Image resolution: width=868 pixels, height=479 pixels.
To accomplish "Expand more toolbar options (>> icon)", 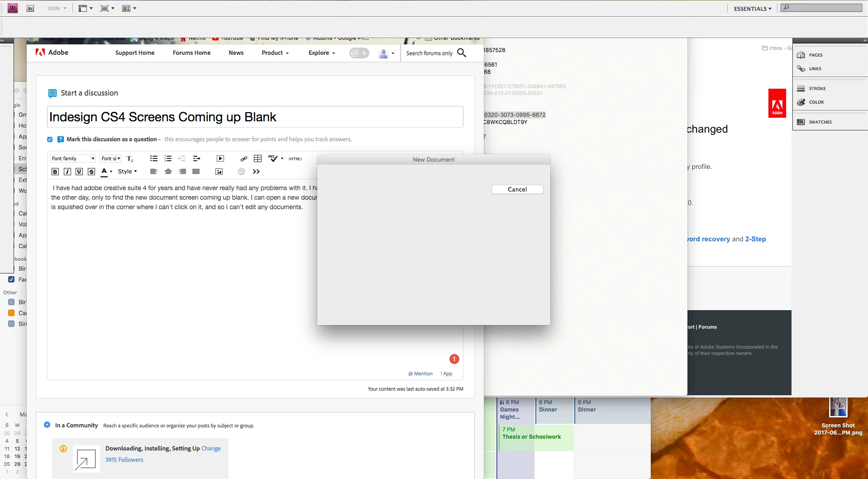I will [x=256, y=171].
